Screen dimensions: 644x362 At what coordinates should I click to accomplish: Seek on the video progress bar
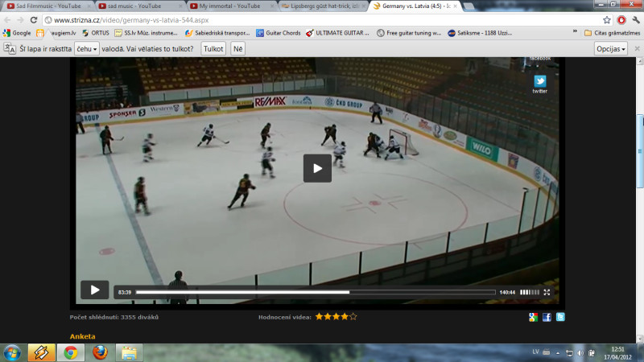point(316,292)
